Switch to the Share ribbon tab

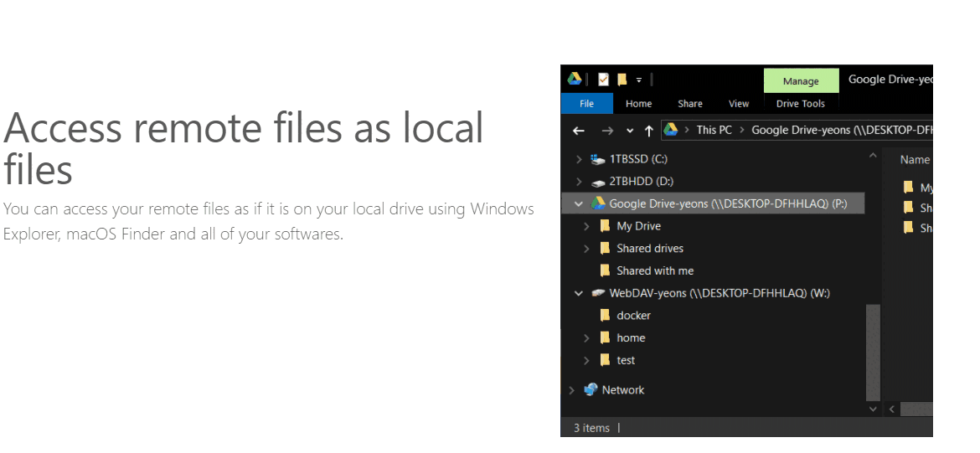690,104
